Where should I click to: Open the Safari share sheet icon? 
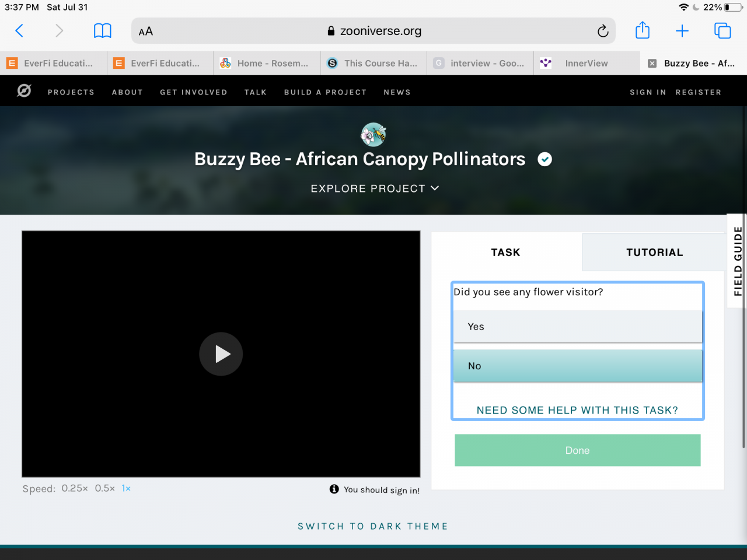click(643, 30)
